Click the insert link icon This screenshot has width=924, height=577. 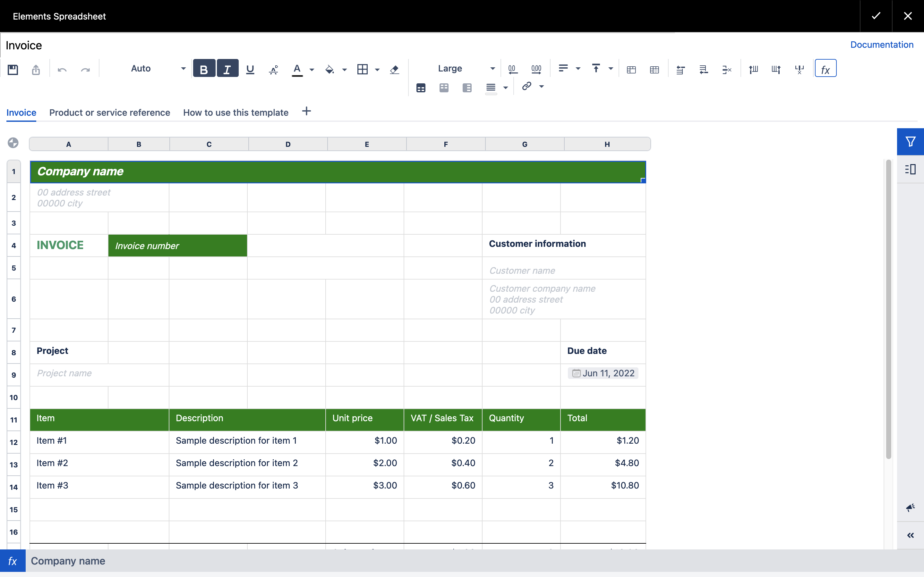click(x=527, y=86)
